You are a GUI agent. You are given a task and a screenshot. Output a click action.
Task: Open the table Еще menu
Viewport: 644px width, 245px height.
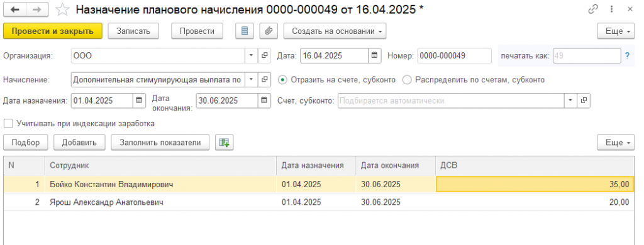click(x=616, y=143)
